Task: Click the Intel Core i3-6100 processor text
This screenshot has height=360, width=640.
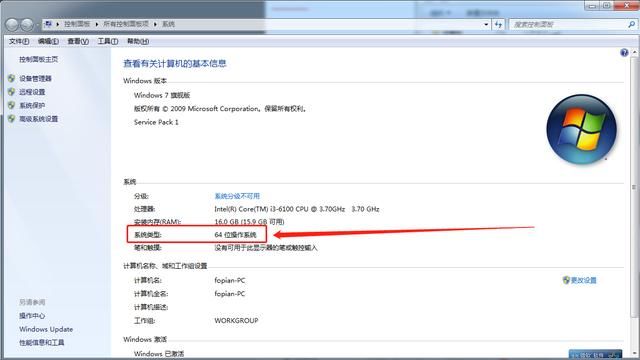Action: pos(297,209)
